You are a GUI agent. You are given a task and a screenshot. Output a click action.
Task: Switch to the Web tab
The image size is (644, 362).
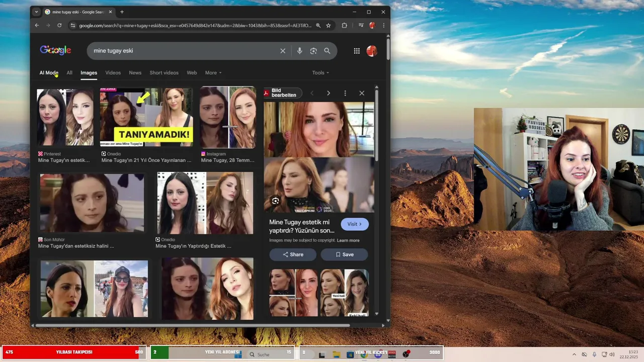pyautogui.click(x=192, y=73)
